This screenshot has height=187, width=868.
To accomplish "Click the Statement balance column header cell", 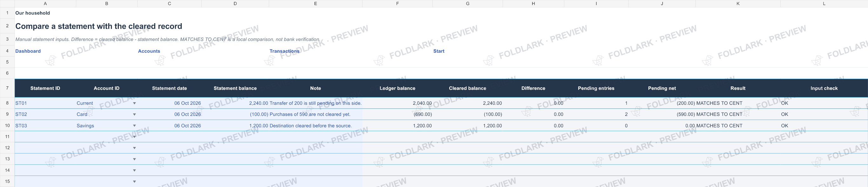I will pos(235,88).
